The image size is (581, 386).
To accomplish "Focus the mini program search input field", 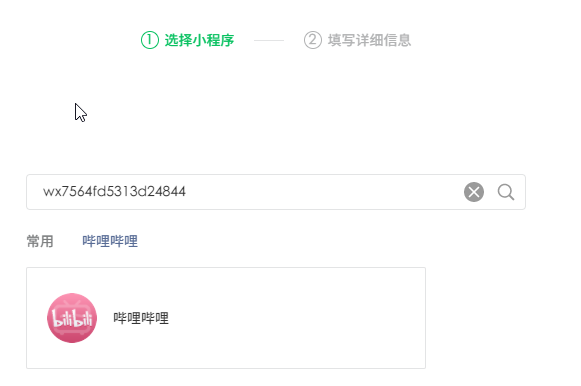I will (x=276, y=192).
